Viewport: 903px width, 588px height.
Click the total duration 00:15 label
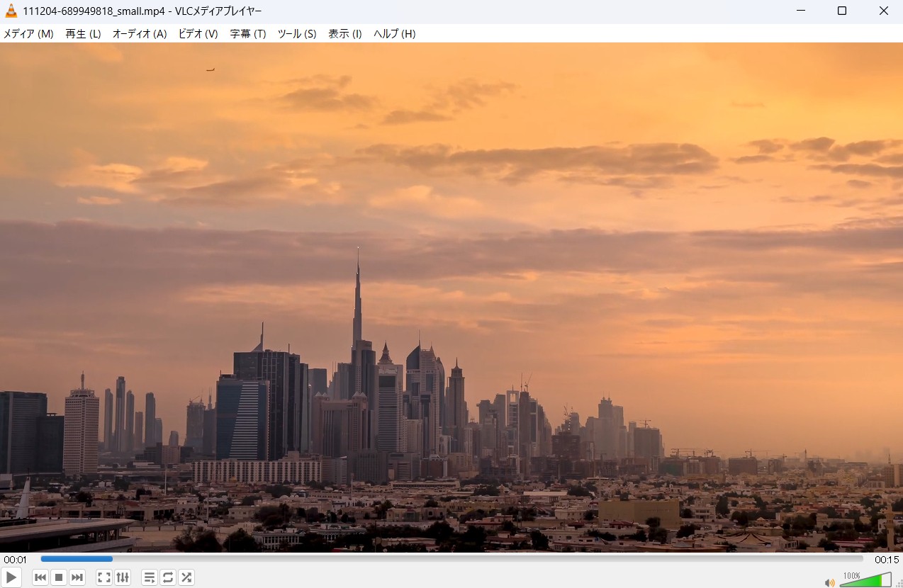[x=887, y=560]
